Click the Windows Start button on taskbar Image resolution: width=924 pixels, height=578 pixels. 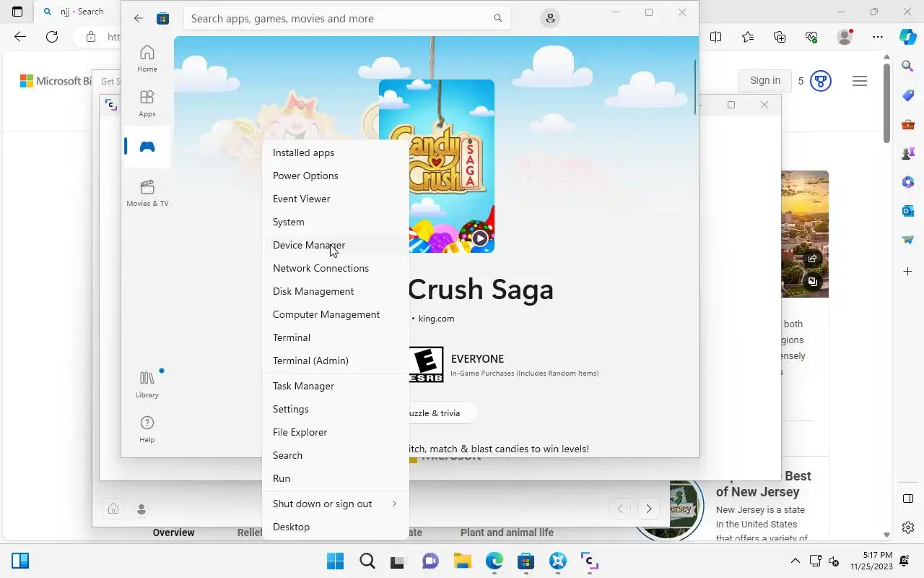(335, 561)
